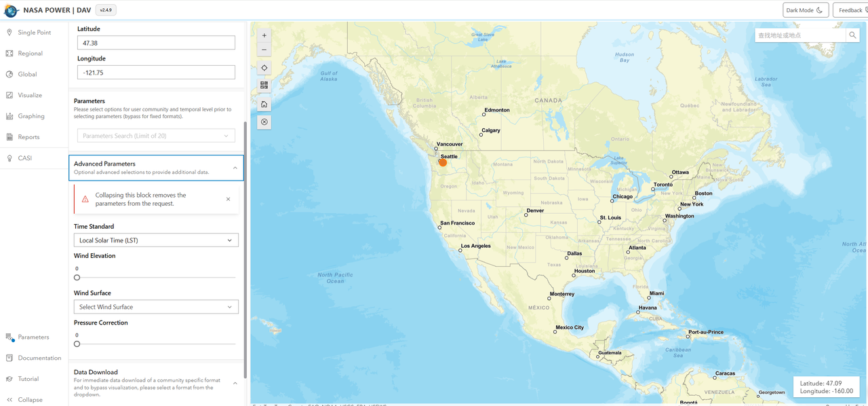868x406 pixels.
Task: Open the basemap gallery grid icon
Action: pos(264,86)
